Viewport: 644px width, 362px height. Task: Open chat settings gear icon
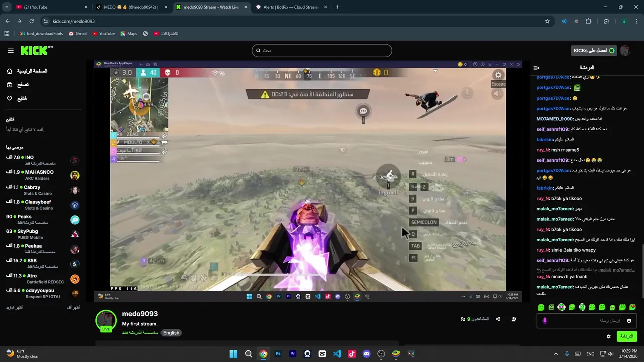(609, 336)
